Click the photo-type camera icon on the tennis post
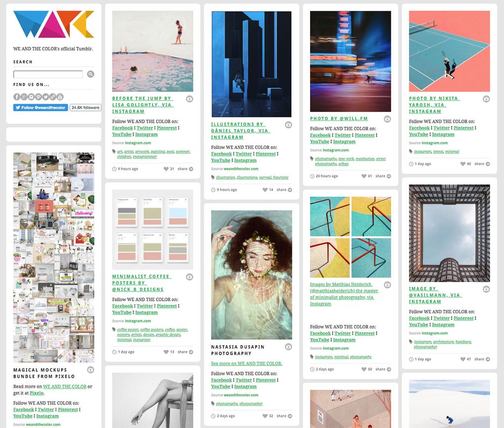The height and width of the screenshot is (428, 504). [x=486, y=98]
